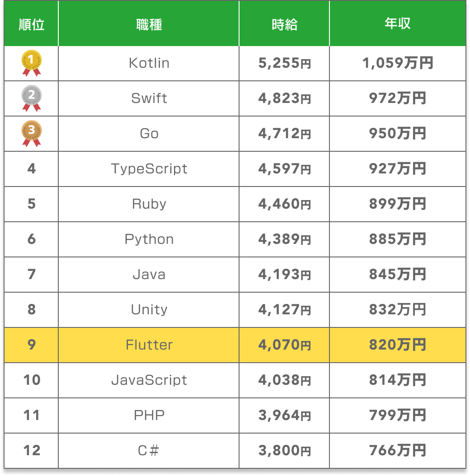
Task: Click the bronze third-place medal icon
Action: [x=32, y=133]
